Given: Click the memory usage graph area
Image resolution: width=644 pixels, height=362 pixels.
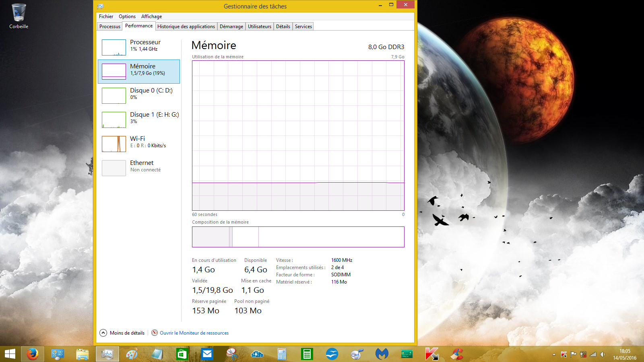Looking at the screenshot, I should pos(298,136).
